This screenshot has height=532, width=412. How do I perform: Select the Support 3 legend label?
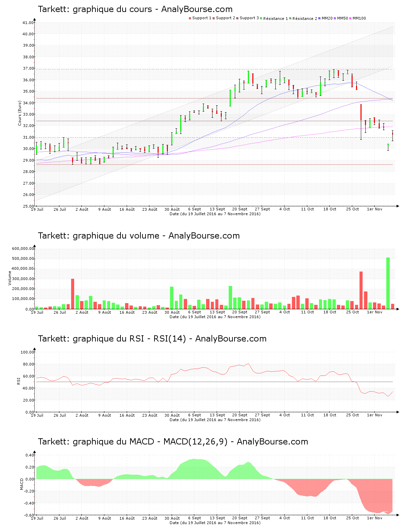pyautogui.click(x=249, y=18)
